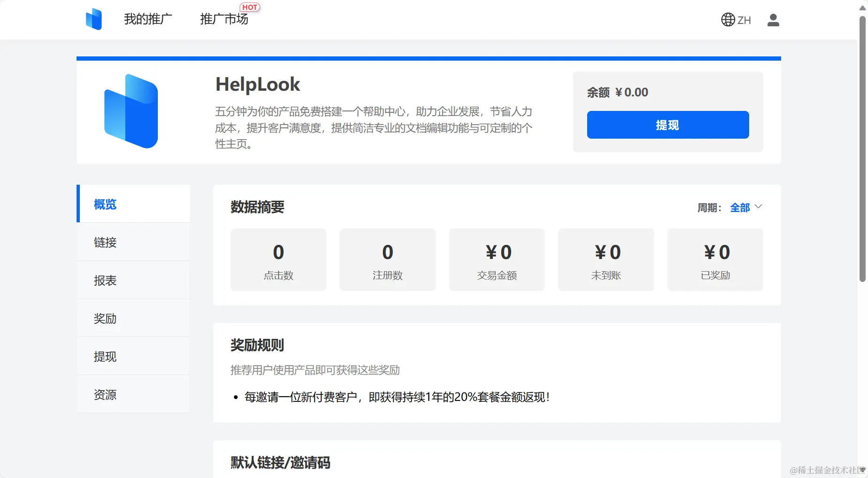Click the 注册数 stat card
This screenshot has width=868, height=478.
[x=387, y=259]
